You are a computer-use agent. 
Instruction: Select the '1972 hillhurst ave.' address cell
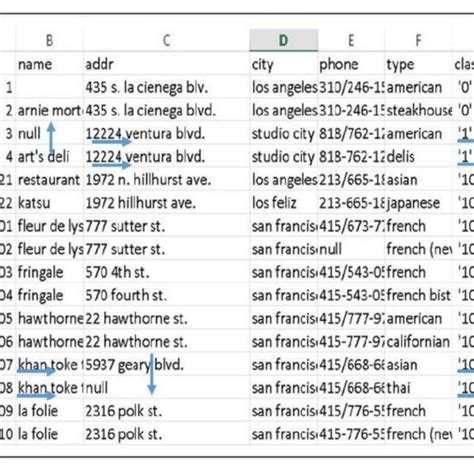166,203
